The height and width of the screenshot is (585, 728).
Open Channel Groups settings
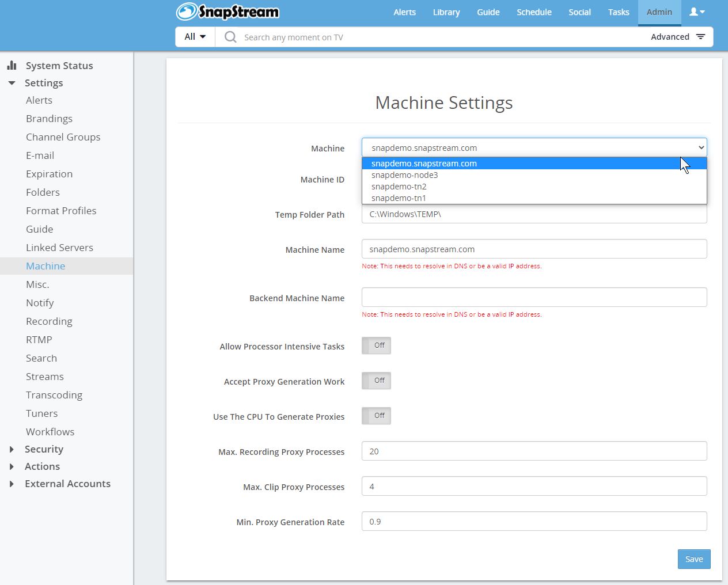click(63, 137)
